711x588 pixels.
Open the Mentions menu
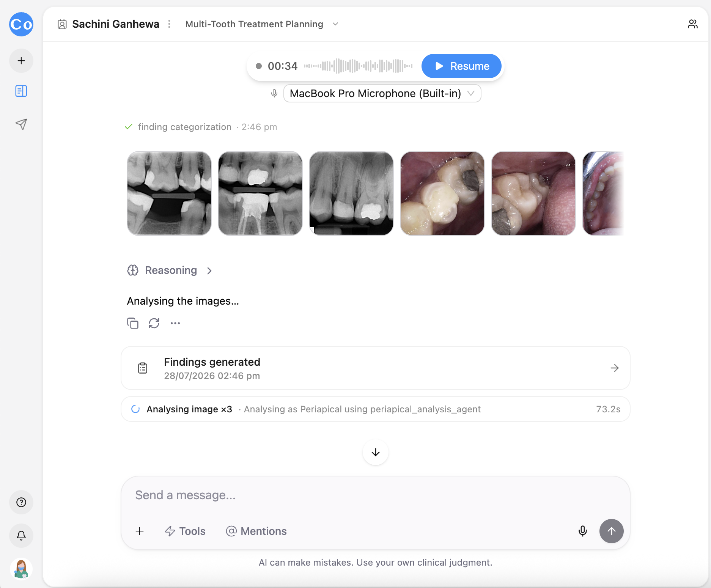[x=256, y=531]
